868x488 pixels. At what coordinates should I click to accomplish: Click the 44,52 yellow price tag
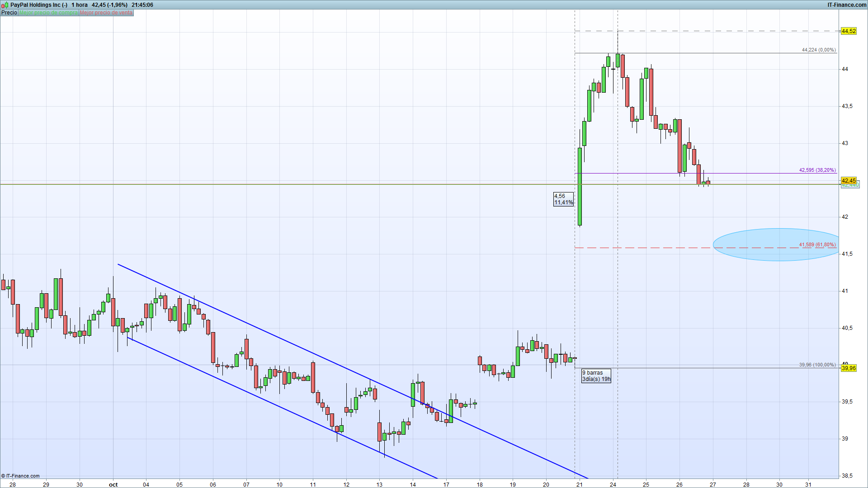tap(848, 31)
